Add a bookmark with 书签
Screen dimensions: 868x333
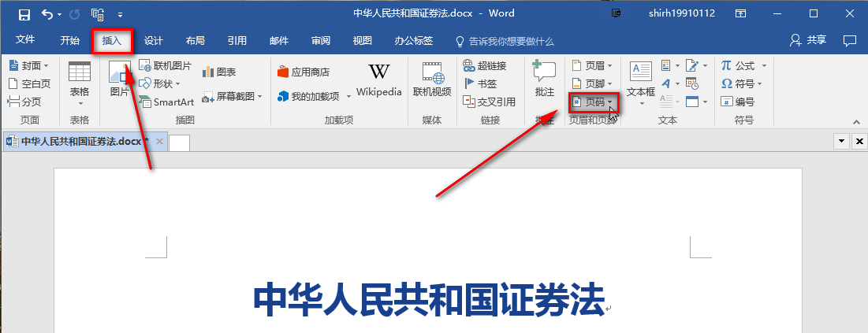click(480, 83)
